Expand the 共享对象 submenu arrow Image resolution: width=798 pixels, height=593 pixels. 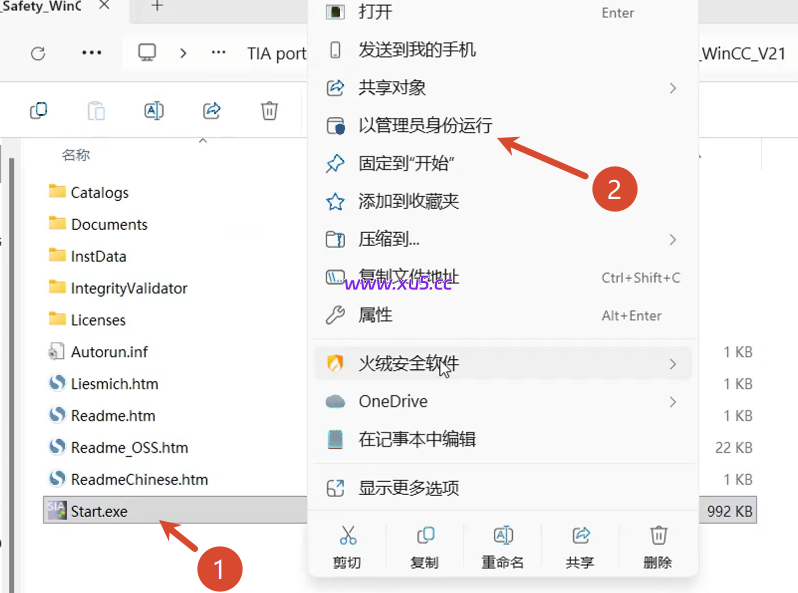tap(672, 88)
